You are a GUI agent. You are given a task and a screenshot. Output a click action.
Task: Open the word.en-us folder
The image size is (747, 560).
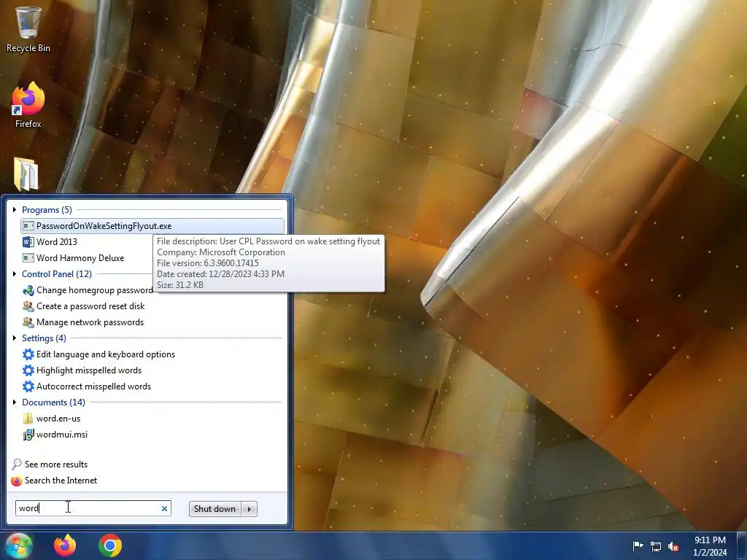(52, 419)
